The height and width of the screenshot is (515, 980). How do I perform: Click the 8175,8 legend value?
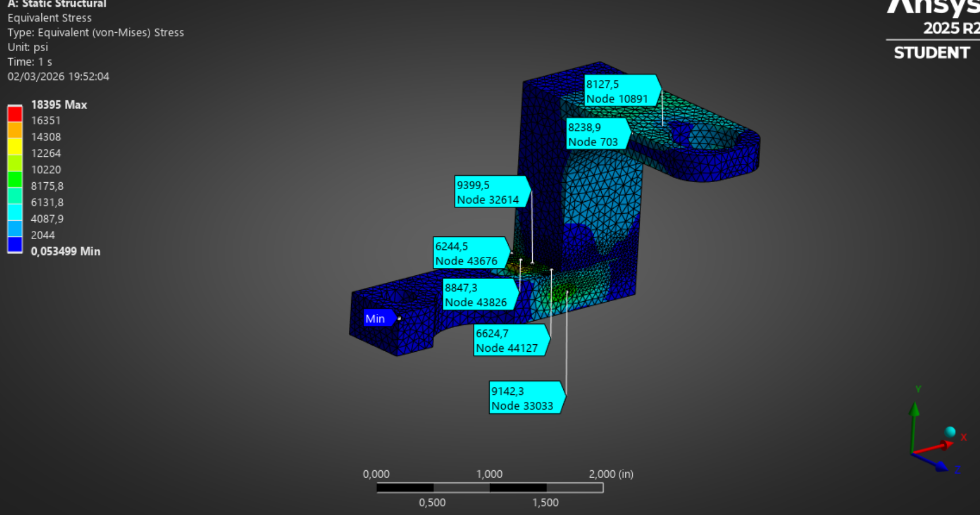(47, 186)
